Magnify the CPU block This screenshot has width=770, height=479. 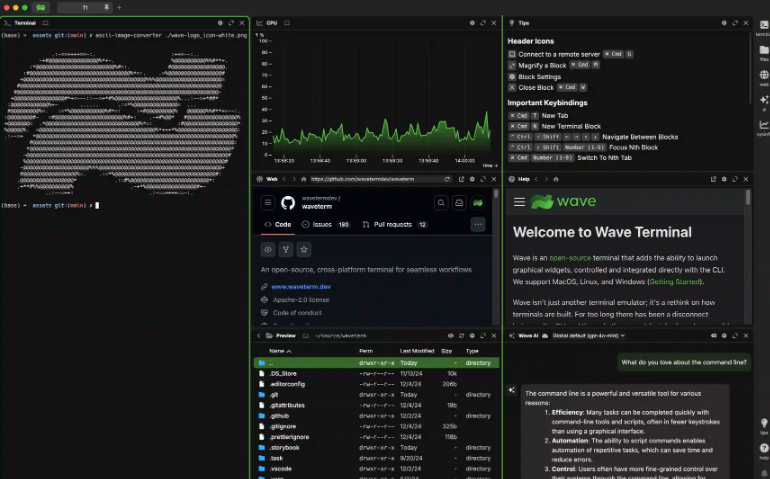click(483, 23)
